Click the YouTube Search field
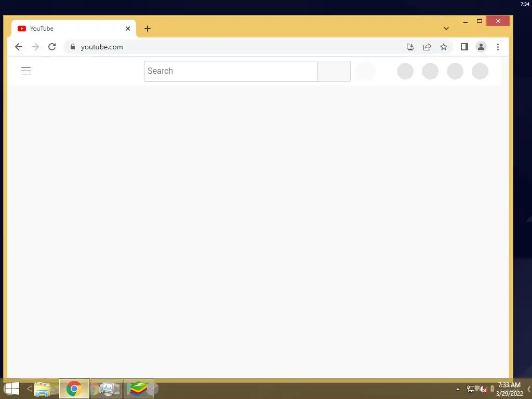 click(x=231, y=71)
